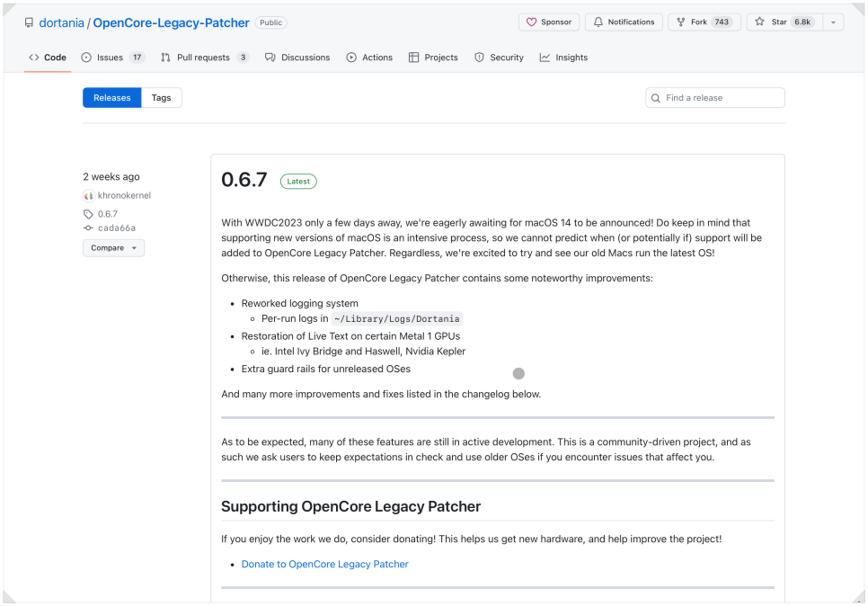The width and height of the screenshot is (868, 606).
Task: Click the Pull requests branch icon
Action: pyautogui.click(x=165, y=58)
